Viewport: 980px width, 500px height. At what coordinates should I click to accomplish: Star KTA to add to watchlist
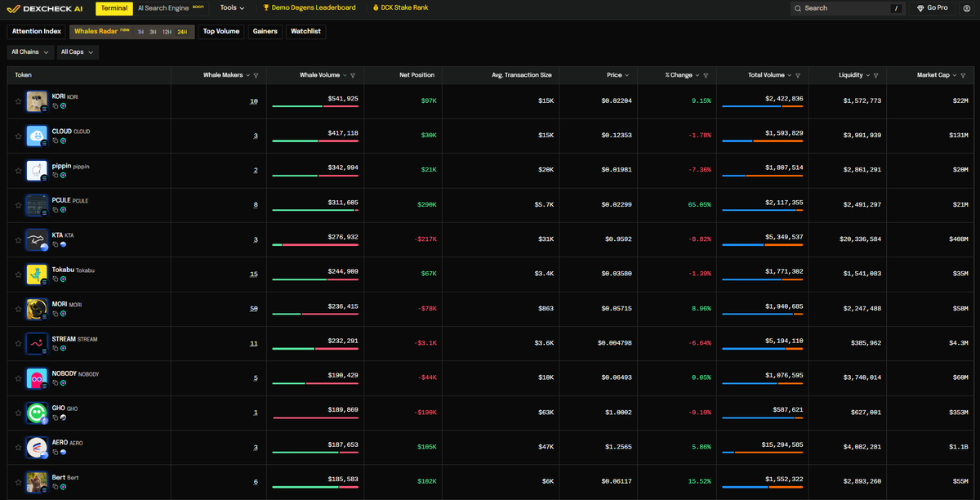point(18,240)
